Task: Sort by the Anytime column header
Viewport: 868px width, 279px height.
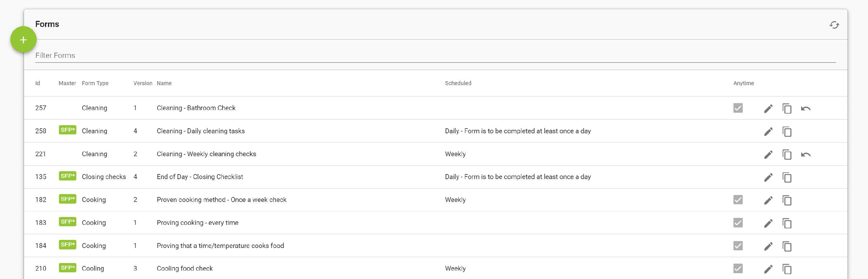Action: [x=743, y=83]
